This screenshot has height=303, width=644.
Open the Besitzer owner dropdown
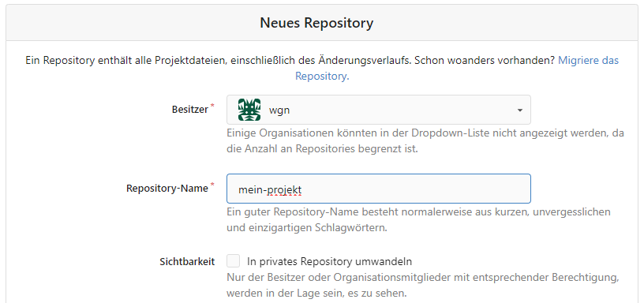click(378, 110)
